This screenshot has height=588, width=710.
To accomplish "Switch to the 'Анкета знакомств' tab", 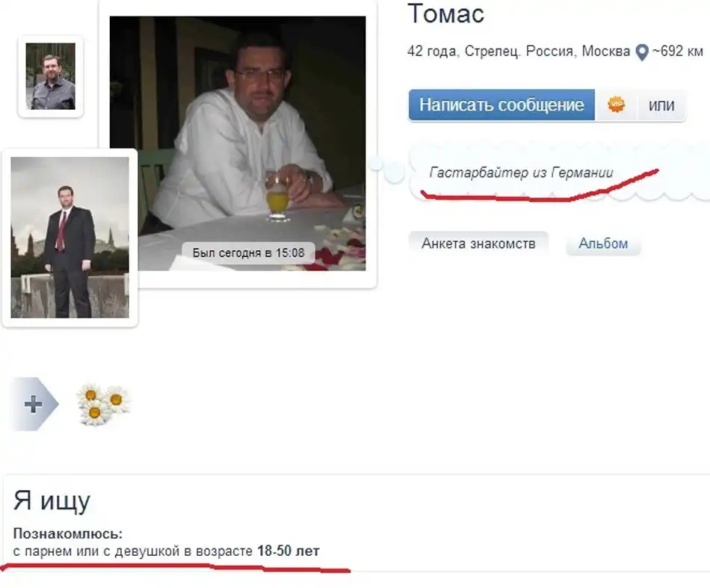I will pyautogui.click(x=478, y=244).
